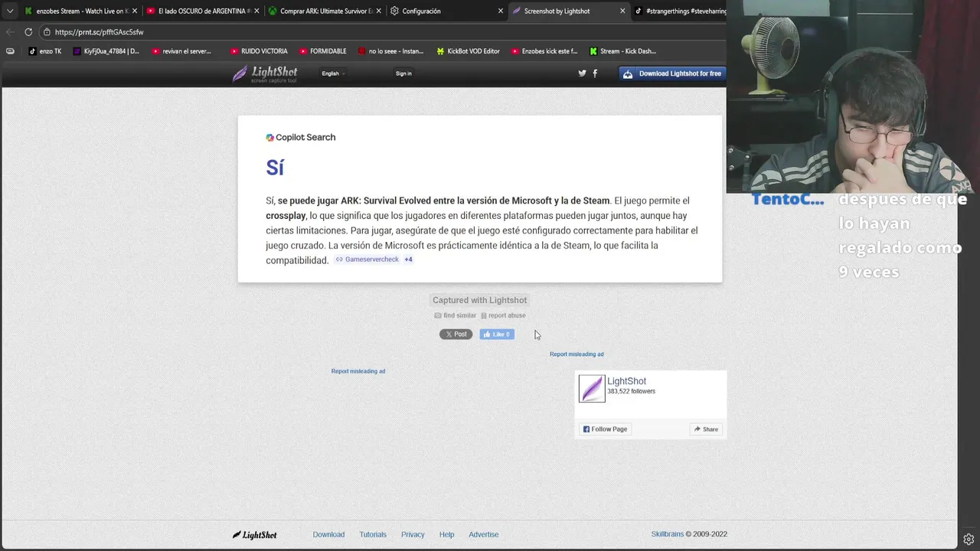Click the first bookmarks bar icon before enzo TK

pos(10,51)
